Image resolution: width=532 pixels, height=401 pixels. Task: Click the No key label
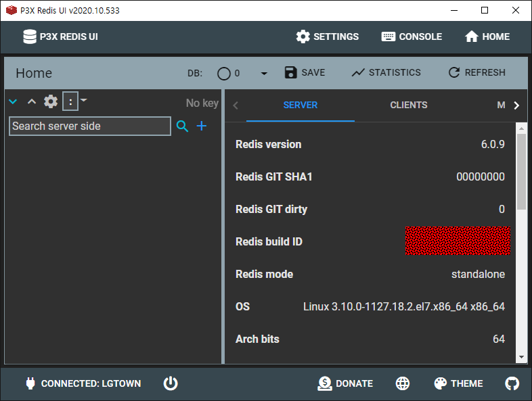point(202,103)
